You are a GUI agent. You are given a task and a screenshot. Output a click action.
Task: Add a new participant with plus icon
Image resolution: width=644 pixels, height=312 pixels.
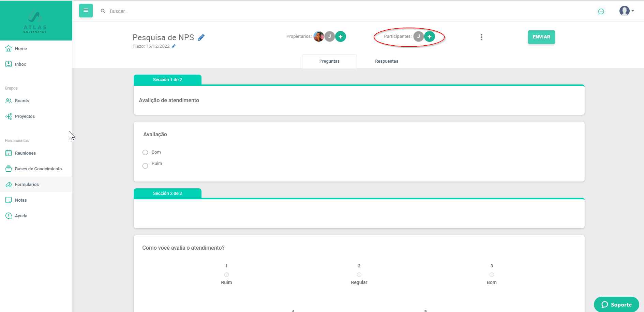pyautogui.click(x=429, y=36)
